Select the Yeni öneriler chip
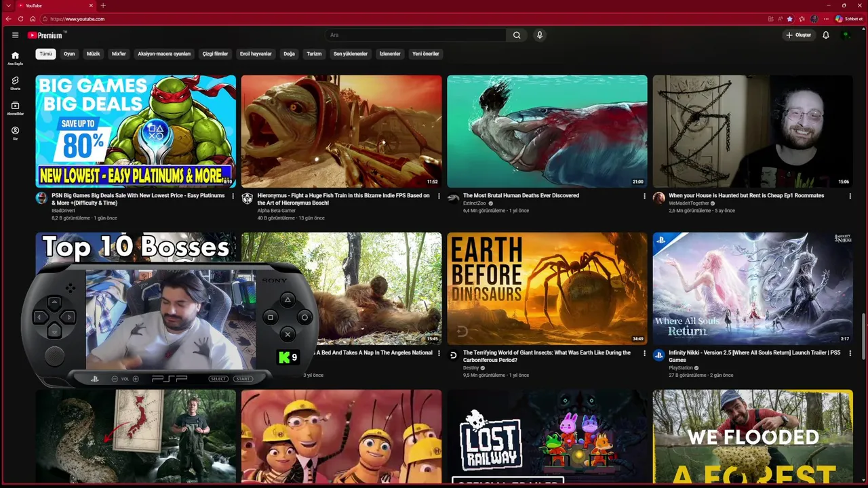Screen dimensions: 868x488 pos(426,54)
